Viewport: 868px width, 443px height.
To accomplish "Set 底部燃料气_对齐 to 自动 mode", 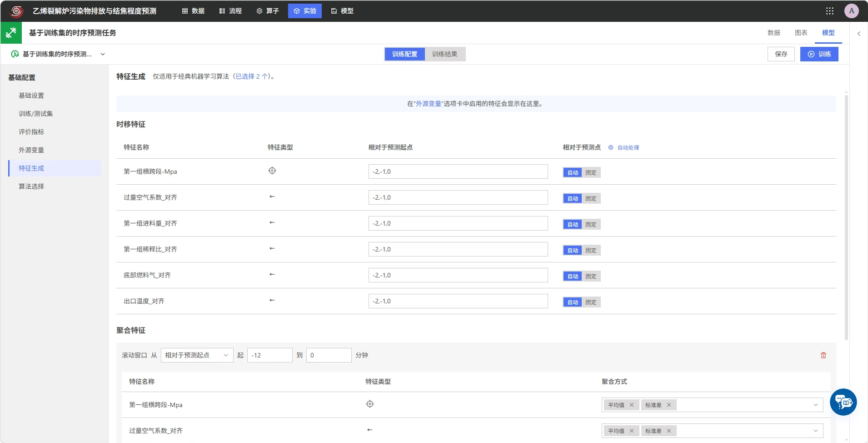I will click(573, 276).
